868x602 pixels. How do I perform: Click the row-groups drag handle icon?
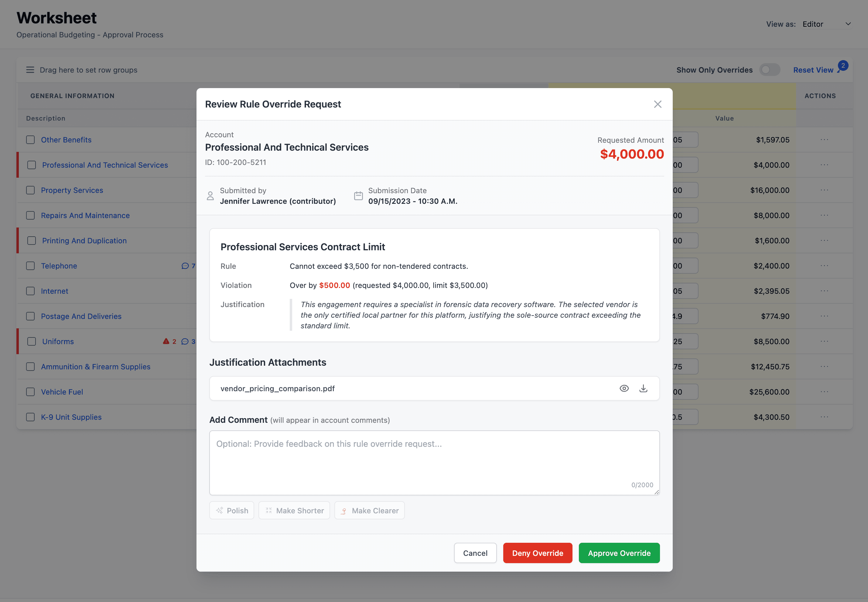tap(30, 70)
